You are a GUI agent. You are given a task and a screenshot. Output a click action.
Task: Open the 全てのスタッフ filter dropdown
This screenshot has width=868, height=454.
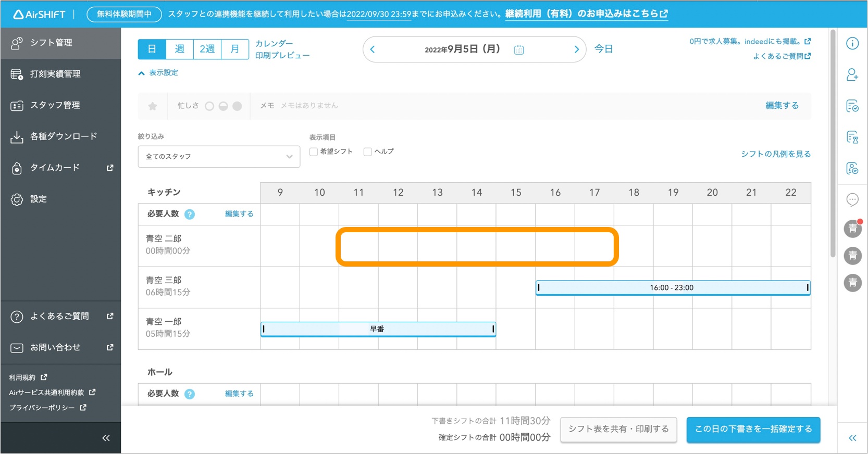pyautogui.click(x=219, y=157)
